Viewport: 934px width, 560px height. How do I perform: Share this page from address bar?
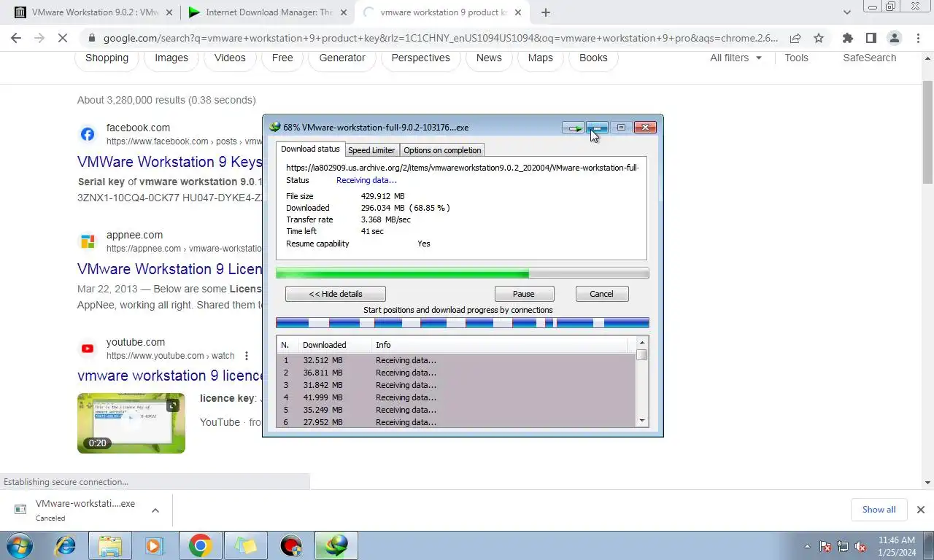(795, 39)
